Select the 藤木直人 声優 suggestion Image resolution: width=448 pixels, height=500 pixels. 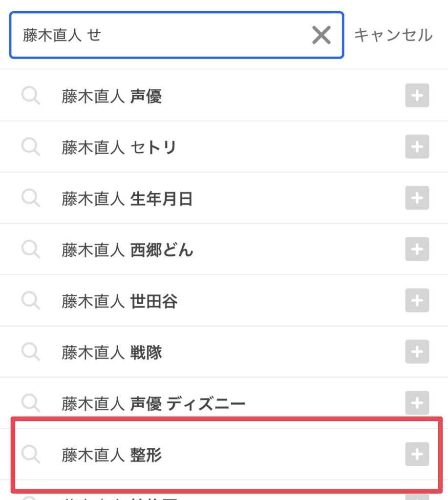(x=224, y=95)
